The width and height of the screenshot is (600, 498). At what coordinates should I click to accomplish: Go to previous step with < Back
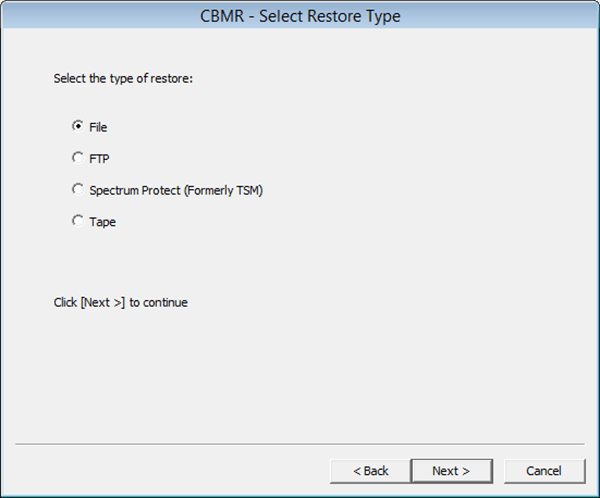(370, 471)
